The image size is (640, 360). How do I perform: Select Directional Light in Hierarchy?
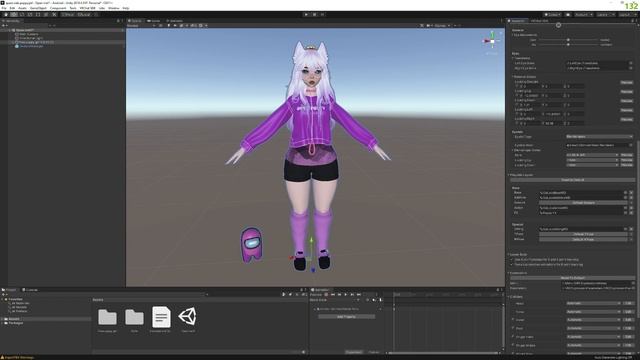(31, 38)
